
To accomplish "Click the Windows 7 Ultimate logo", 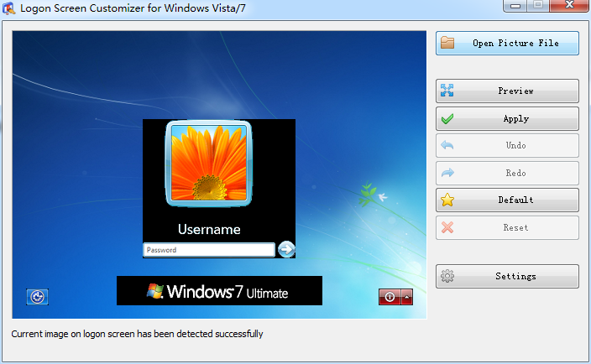I will click(x=219, y=291).
